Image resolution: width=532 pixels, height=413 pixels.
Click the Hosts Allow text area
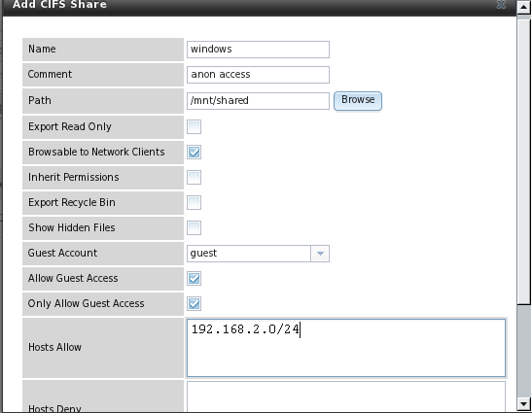coord(346,348)
